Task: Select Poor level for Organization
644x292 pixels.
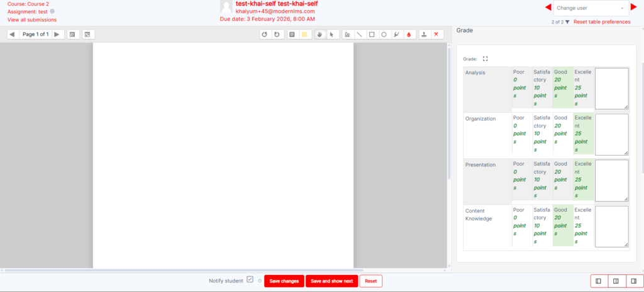Action: click(522, 134)
